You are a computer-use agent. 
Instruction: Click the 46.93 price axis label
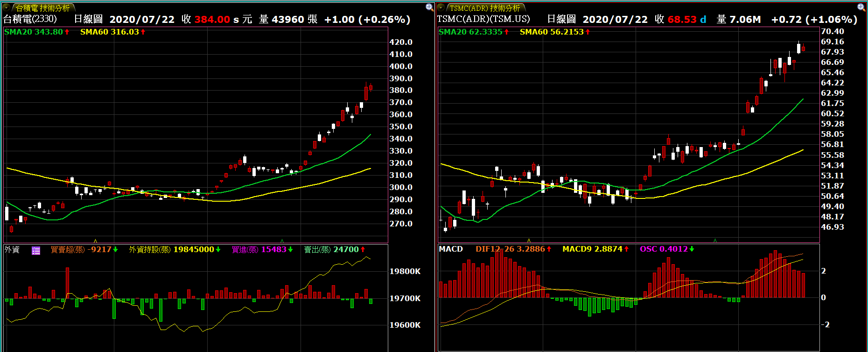(x=833, y=227)
